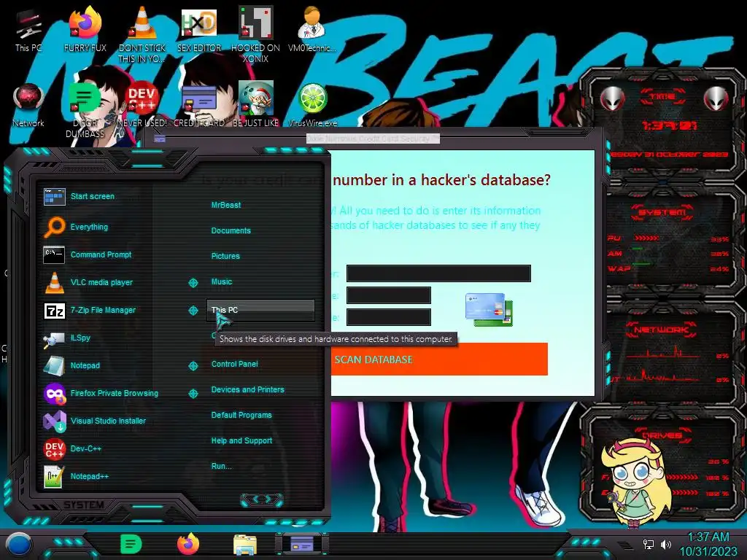
Task: Click the SCAN DATABASE button
Action: click(438, 359)
